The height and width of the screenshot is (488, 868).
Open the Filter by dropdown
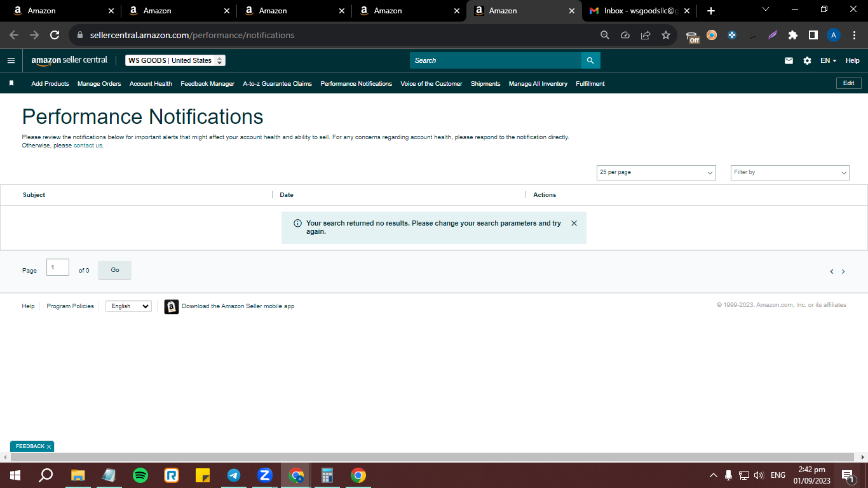(790, 172)
